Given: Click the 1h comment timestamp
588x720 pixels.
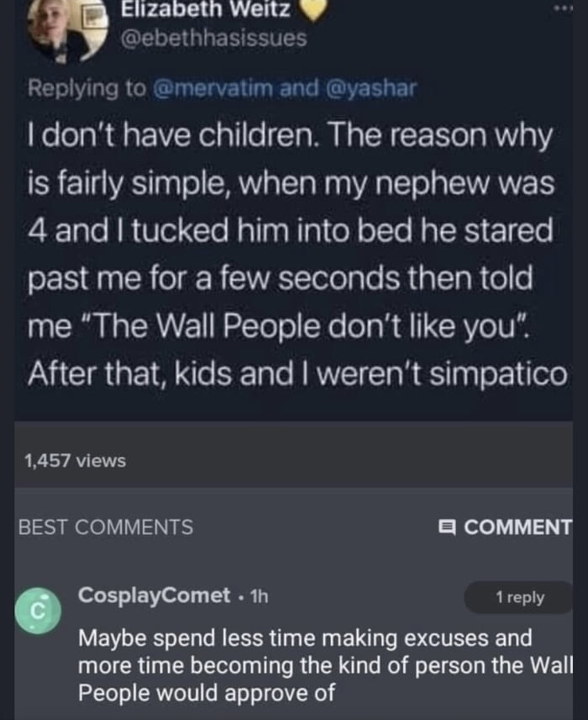Looking at the screenshot, I should 257,596.
